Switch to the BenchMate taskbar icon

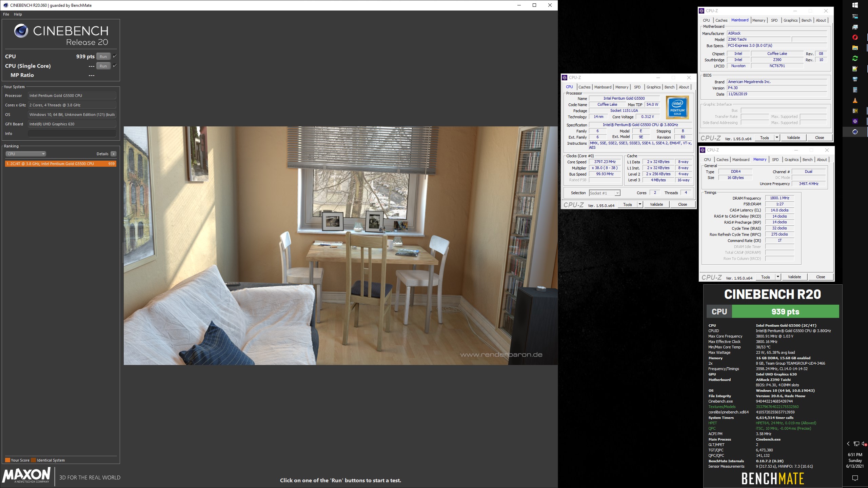855,111
